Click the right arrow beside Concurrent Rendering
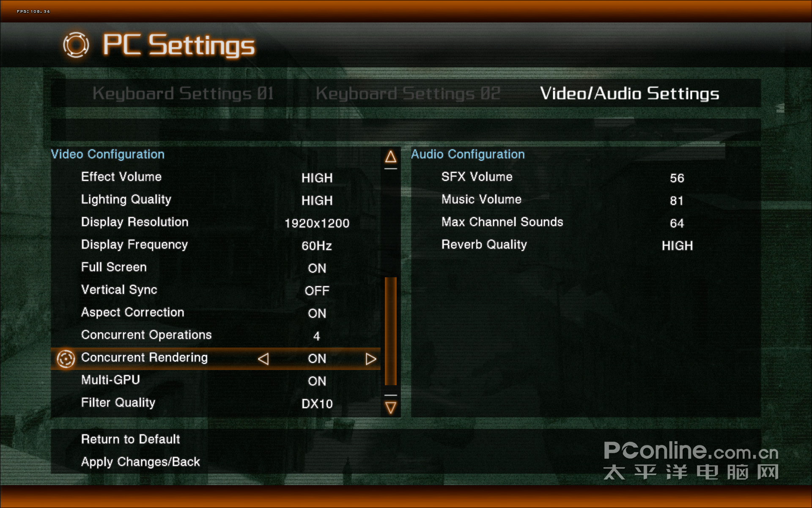 click(x=371, y=359)
